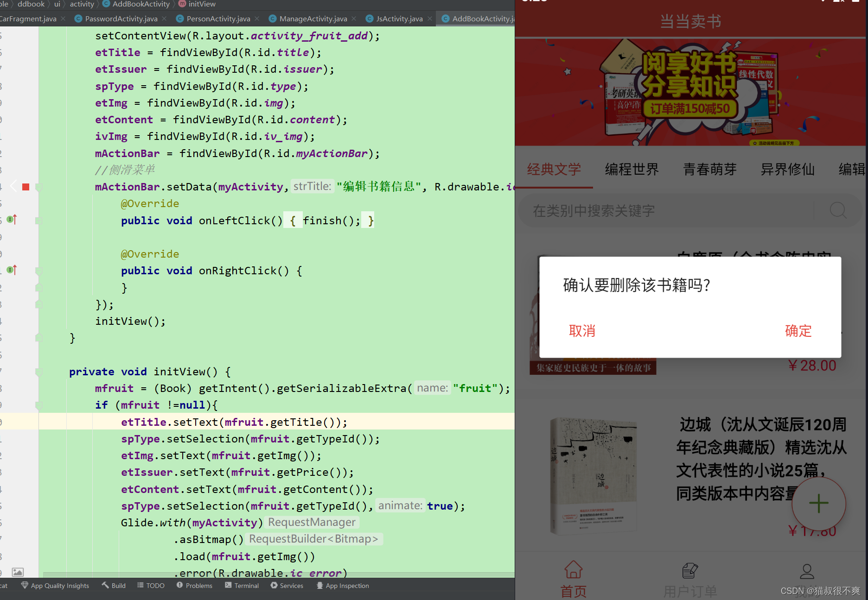Click the red breakpoint marker in gutter

[x=26, y=187]
